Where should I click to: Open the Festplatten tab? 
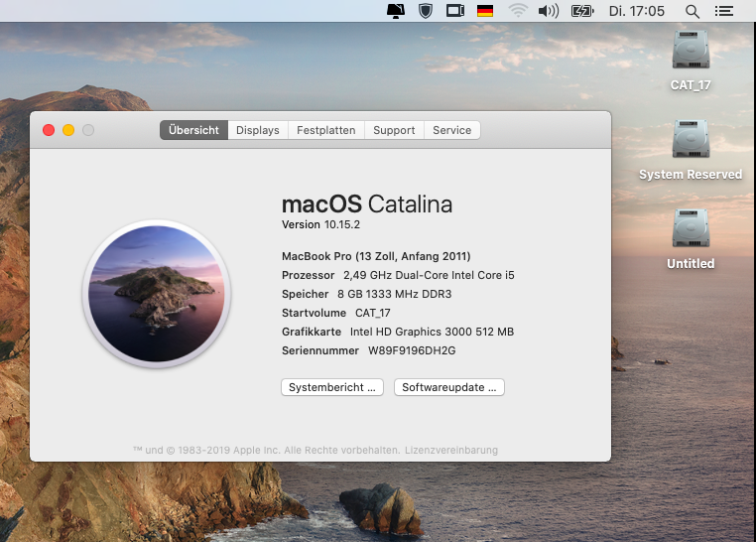click(326, 130)
